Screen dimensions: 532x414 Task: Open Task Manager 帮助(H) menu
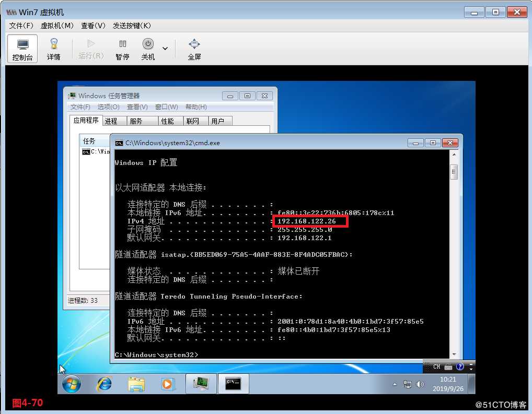point(196,107)
